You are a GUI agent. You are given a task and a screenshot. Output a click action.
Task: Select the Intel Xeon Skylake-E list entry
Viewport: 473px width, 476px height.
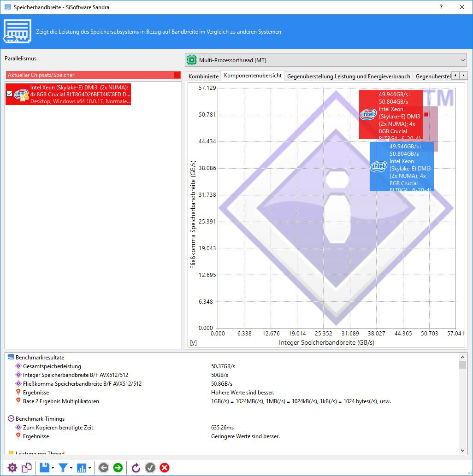click(68, 94)
